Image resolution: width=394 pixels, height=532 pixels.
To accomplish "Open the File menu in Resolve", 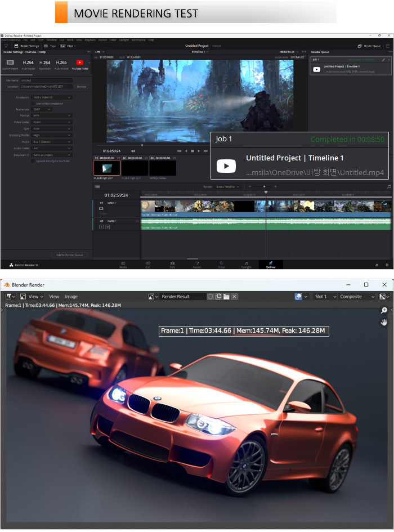I will pyautogui.click(x=25, y=40).
